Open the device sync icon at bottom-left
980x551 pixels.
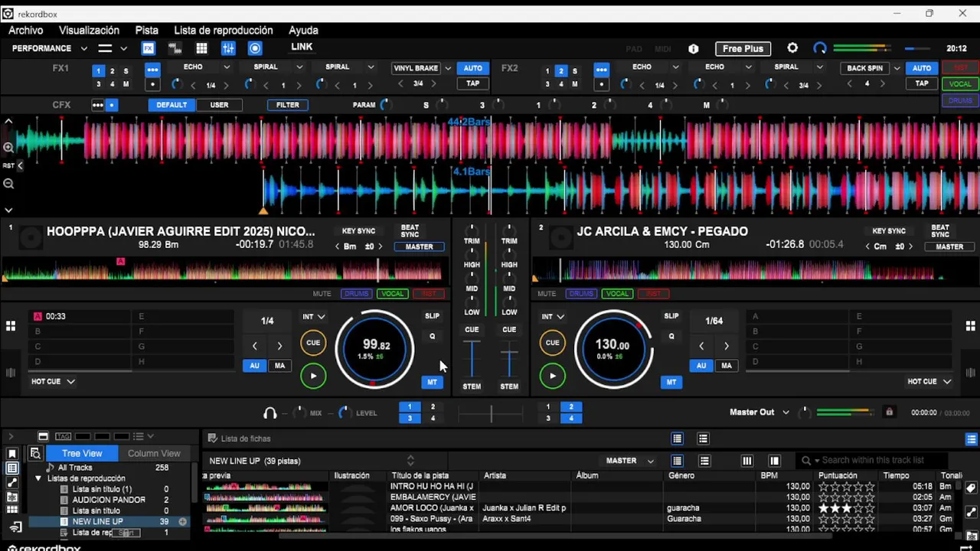click(x=16, y=527)
